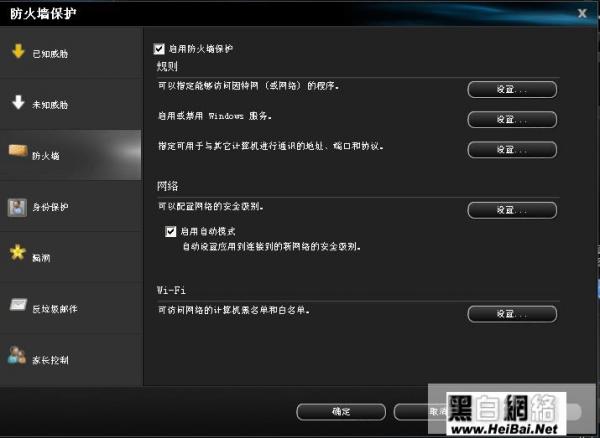Viewport: 600px width, 438px height.
Task: Select the orange firewall brick icon in sidebar
Action: pyautogui.click(x=18, y=151)
